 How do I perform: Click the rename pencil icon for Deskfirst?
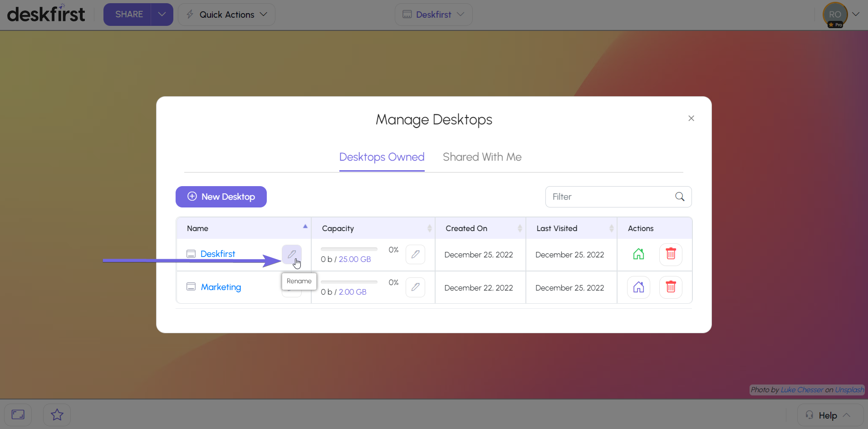click(291, 254)
